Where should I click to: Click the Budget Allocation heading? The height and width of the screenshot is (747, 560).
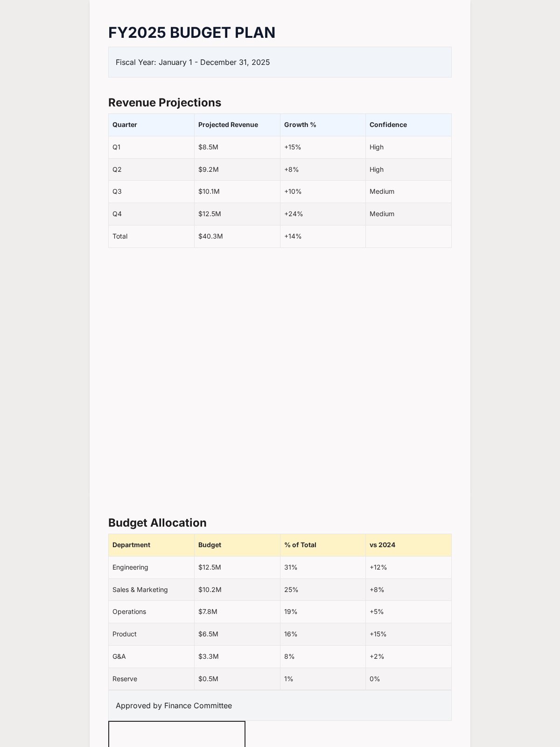157,523
